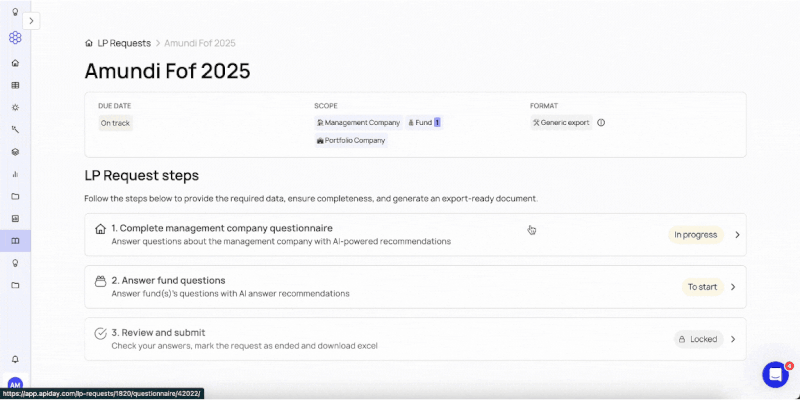
Task: Go back to LP Requests breadcrumb link
Action: 124,43
